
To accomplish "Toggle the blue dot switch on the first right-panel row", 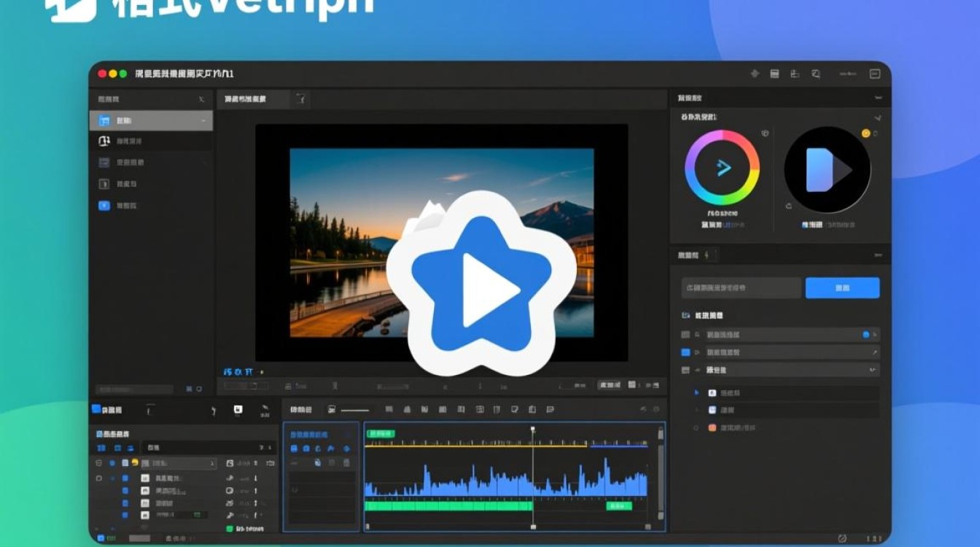I will (866, 335).
